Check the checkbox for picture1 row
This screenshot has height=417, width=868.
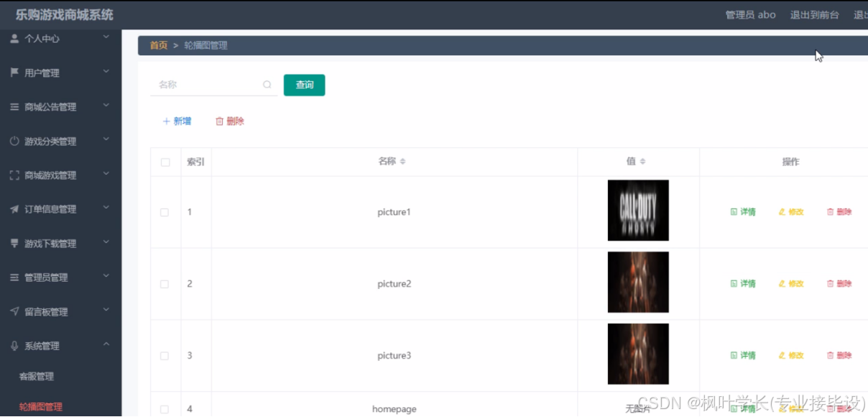point(165,212)
